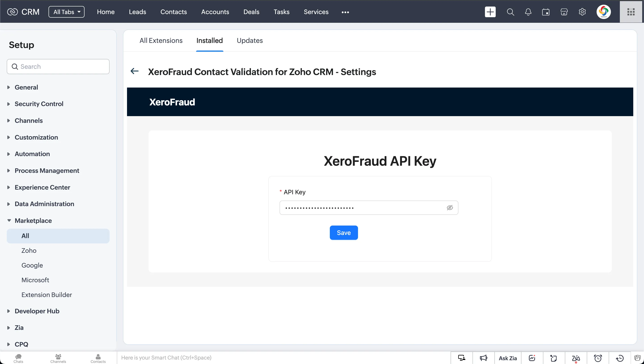This screenshot has height=364, width=644.
Task: Expand the Zia section
Action: tap(19, 328)
